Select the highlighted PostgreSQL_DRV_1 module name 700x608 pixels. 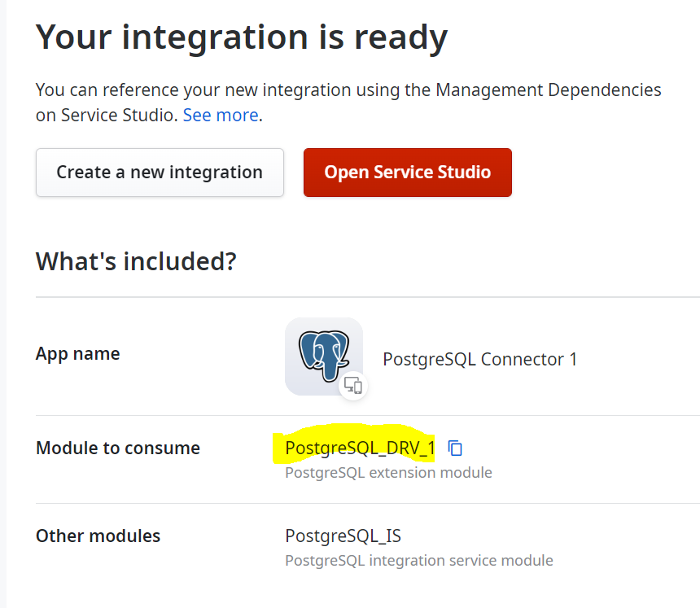[x=359, y=448]
